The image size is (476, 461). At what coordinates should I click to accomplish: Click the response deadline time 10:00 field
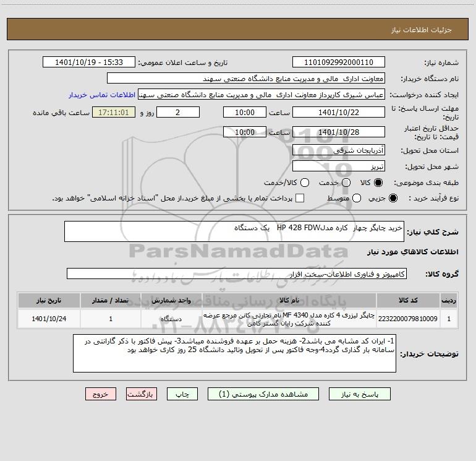coord(245,112)
